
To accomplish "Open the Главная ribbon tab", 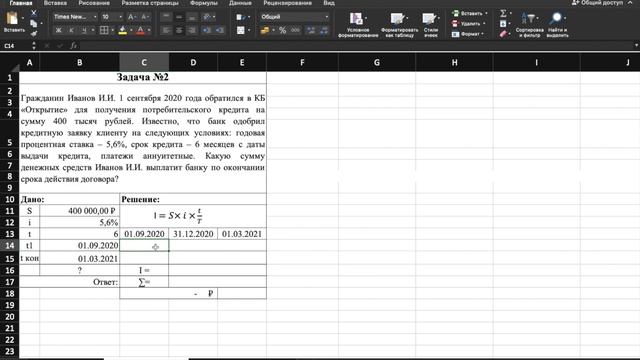I will click(21, 3).
